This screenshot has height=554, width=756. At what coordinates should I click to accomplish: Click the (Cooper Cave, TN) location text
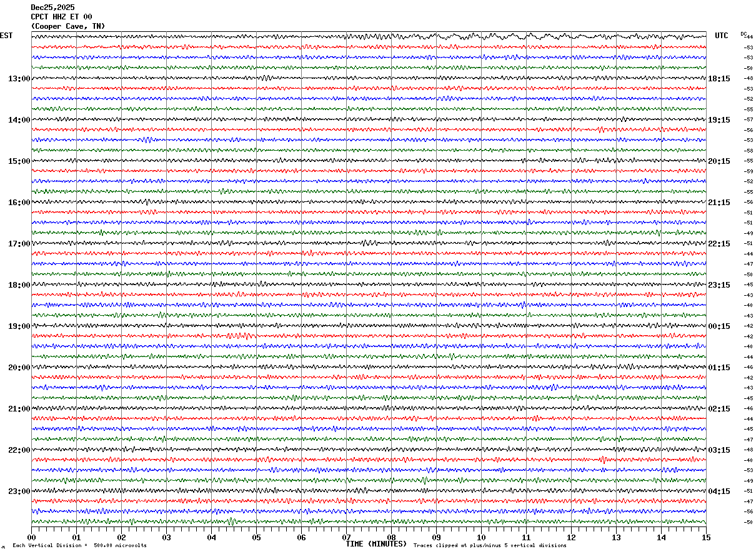pos(68,26)
